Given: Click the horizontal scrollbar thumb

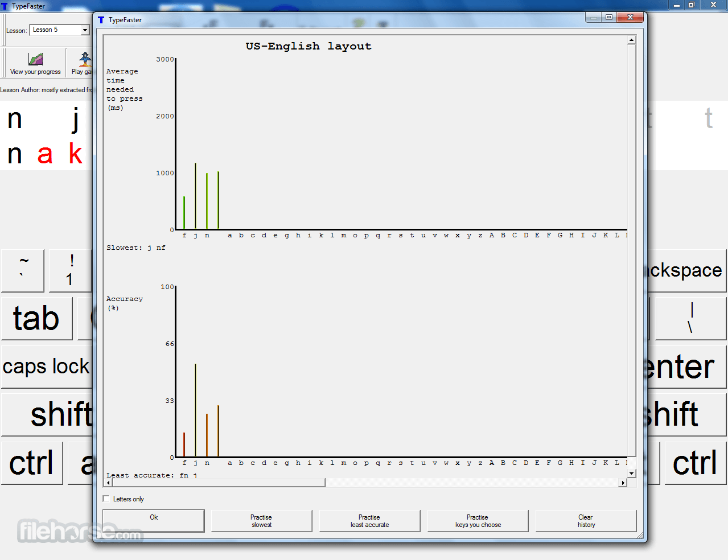Looking at the screenshot, I should pos(219,483).
